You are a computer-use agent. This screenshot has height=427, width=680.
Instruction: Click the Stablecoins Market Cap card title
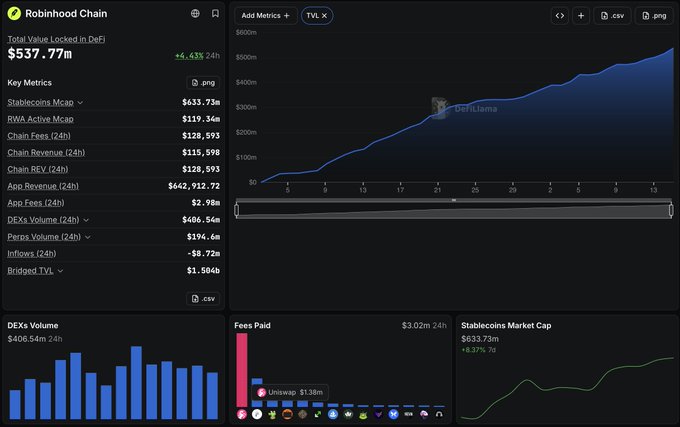click(506, 326)
